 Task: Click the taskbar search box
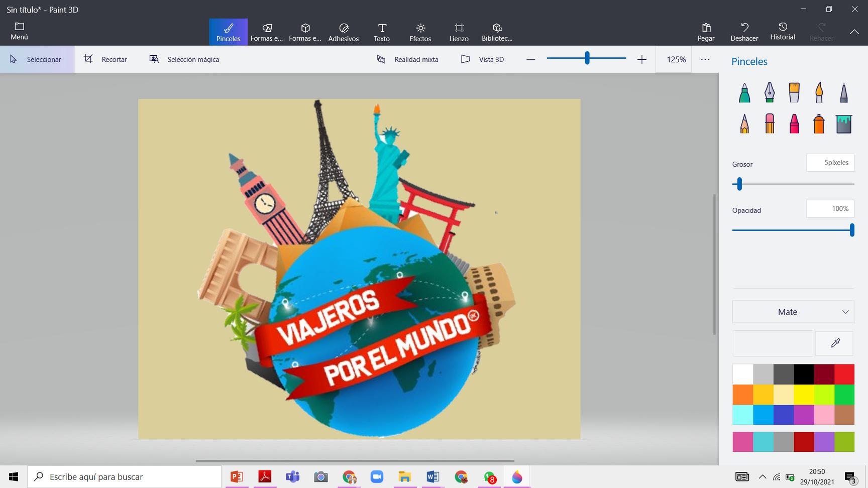point(125,476)
